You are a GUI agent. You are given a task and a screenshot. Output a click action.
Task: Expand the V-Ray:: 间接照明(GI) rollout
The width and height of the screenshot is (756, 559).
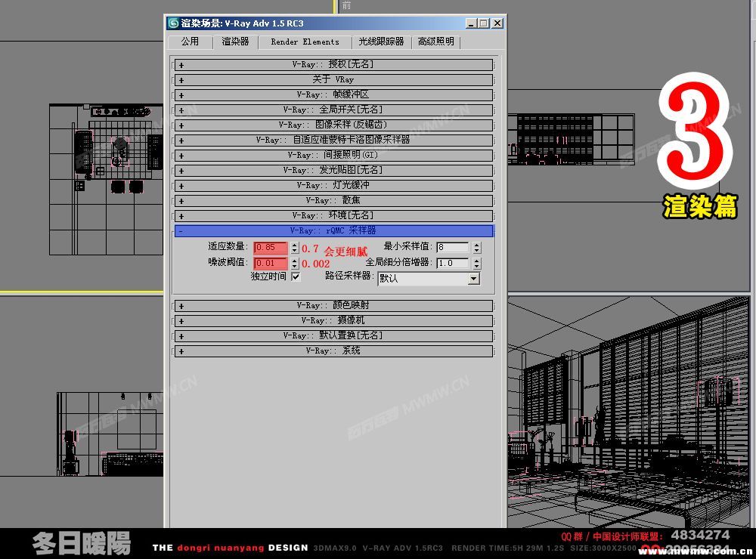333,155
